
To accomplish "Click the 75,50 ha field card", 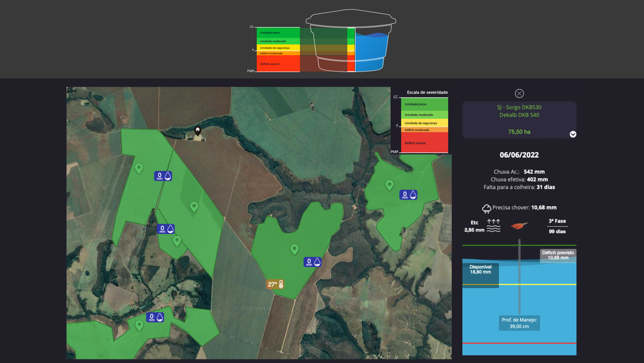I will point(519,120).
